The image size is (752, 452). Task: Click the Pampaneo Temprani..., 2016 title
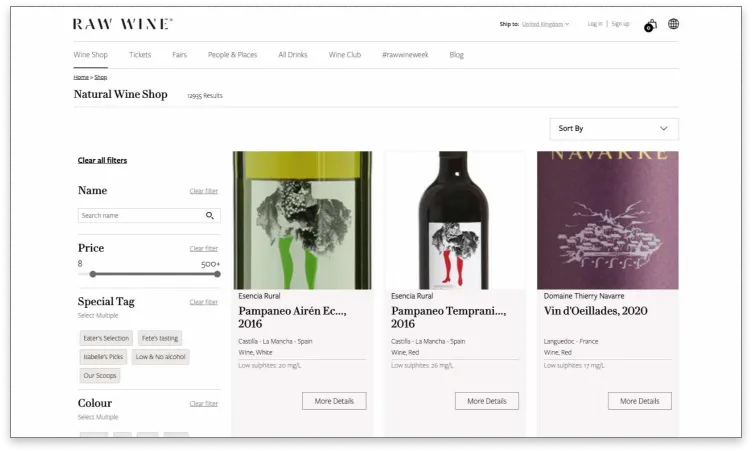point(448,318)
